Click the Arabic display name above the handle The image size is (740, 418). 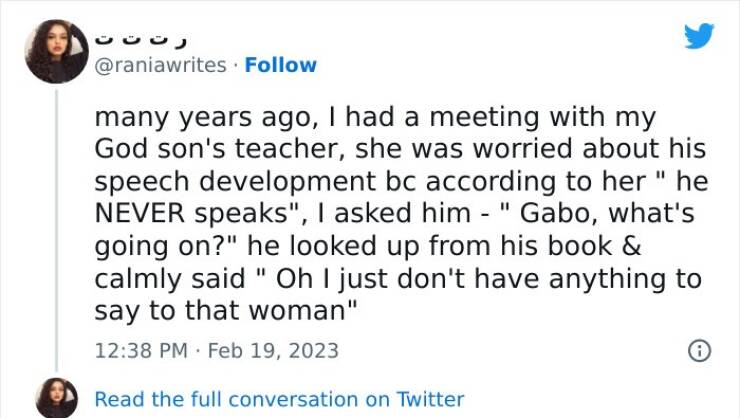tap(141, 40)
